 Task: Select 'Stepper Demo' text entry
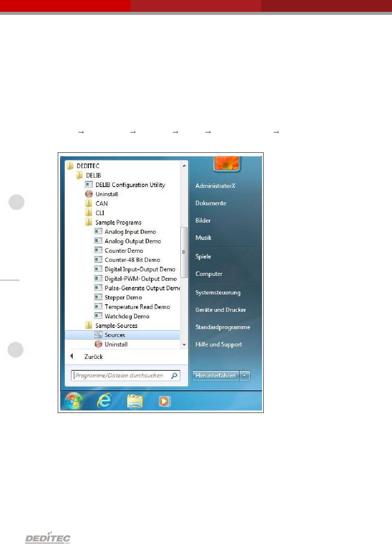(123, 297)
